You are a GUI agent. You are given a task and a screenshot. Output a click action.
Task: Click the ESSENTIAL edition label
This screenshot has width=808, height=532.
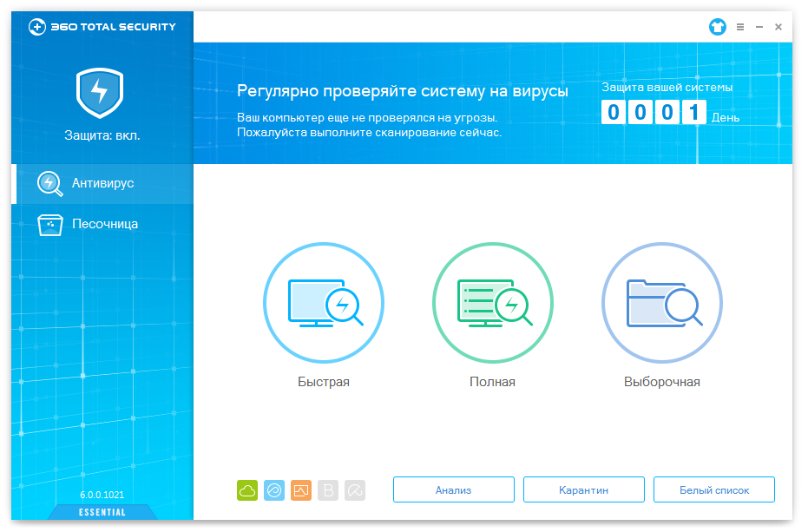tap(102, 512)
